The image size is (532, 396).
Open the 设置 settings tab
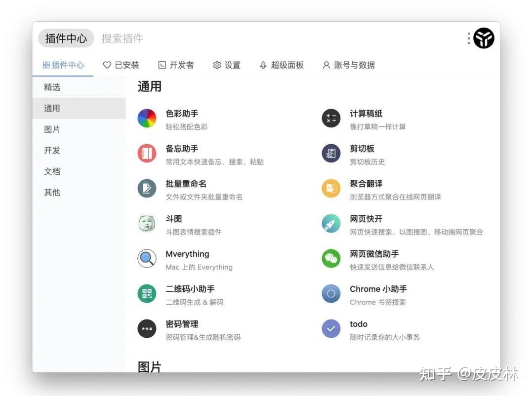point(227,65)
